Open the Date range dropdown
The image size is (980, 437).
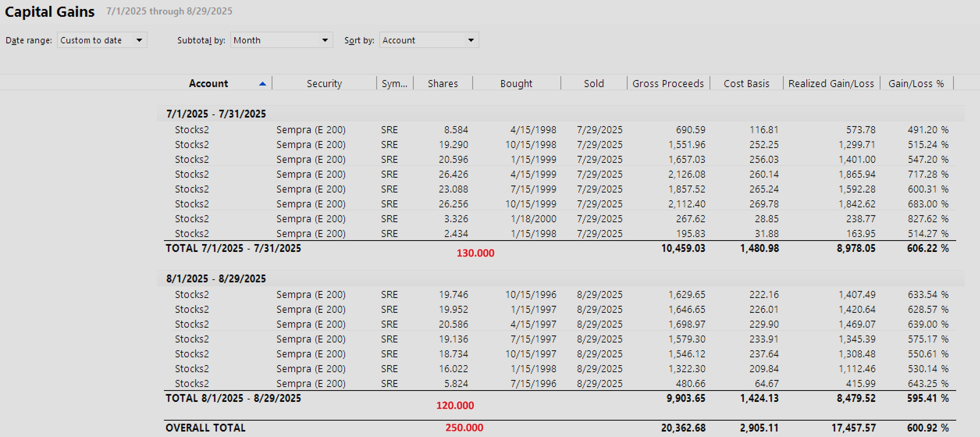(x=102, y=40)
